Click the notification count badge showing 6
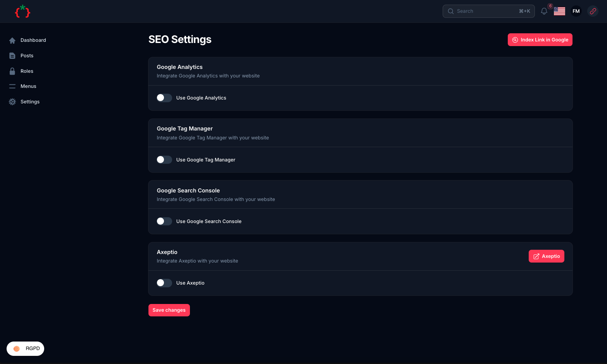Viewport: 607px width, 364px height. point(550,6)
